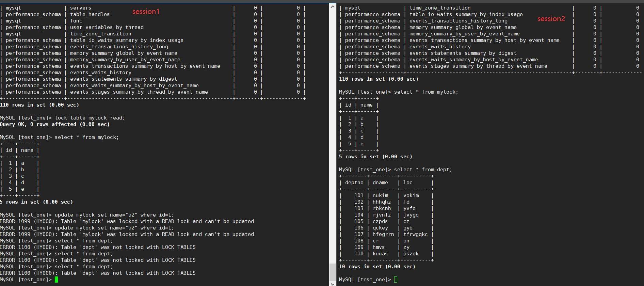Click the session1 vertical scrollbar thumb

(x=333, y=271)
